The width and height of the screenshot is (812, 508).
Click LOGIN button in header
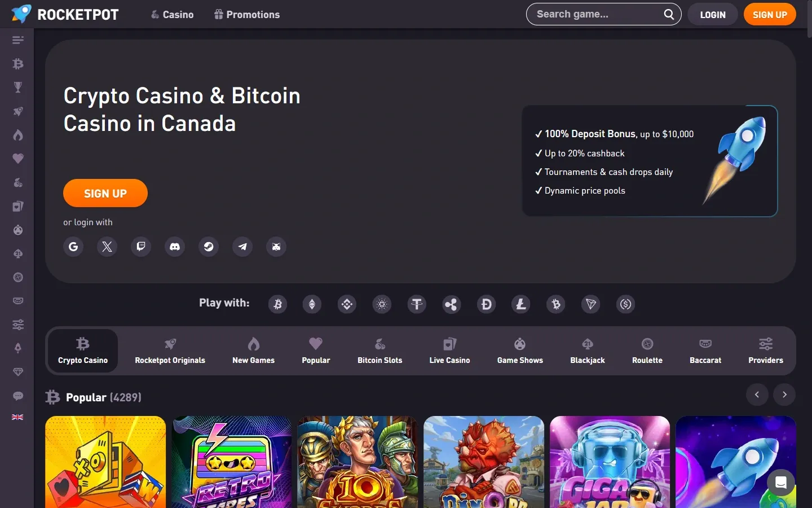(713, 15)
